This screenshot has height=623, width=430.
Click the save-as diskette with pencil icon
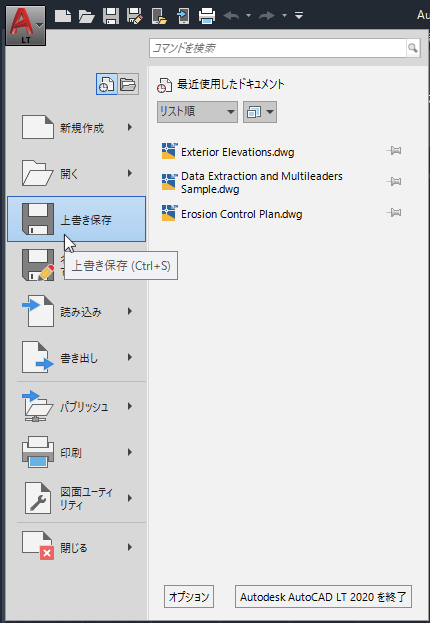(x=38, y=265)
